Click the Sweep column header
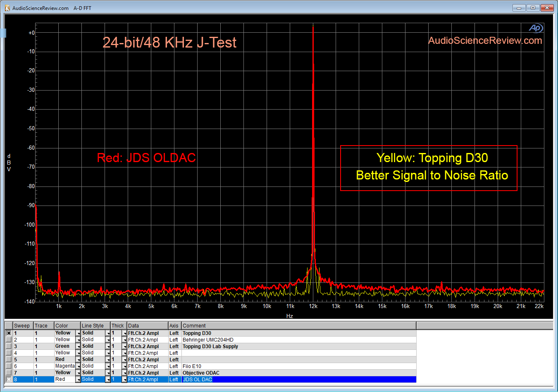Viewport: 558px width, 392px height. coord(23,326)
